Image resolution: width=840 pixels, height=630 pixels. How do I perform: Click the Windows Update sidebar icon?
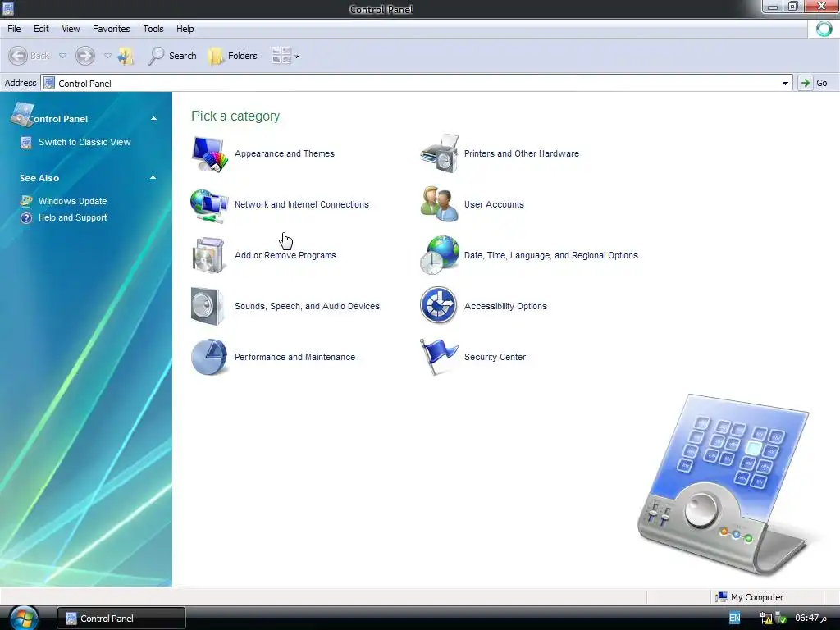pos(25,202)
